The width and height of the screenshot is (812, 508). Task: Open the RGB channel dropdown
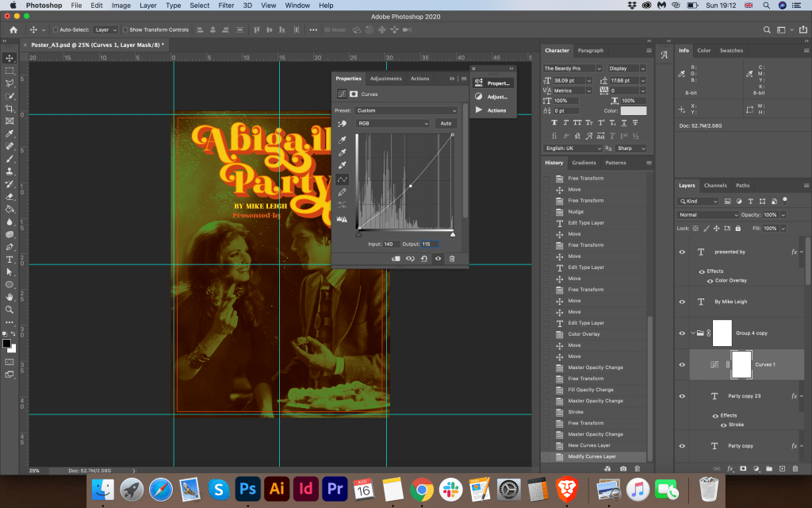pyautogui.click(x=393, y=123)
